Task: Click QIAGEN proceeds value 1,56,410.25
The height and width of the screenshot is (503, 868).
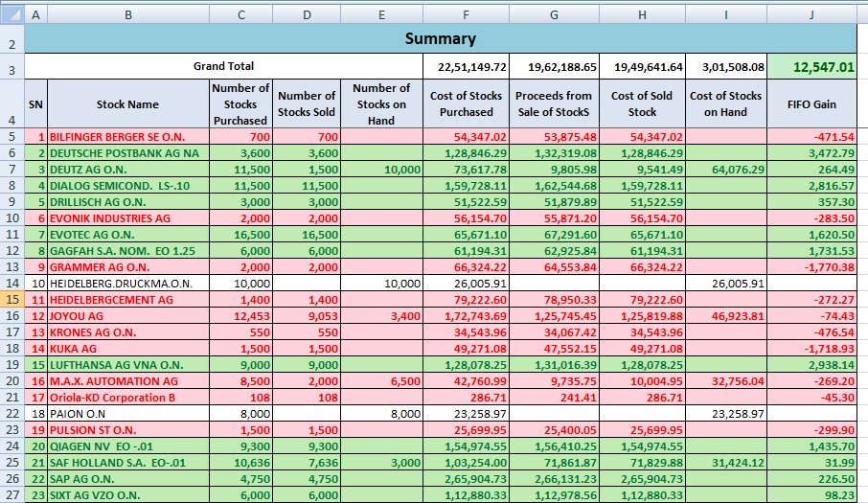Action: tap(554, 446)
